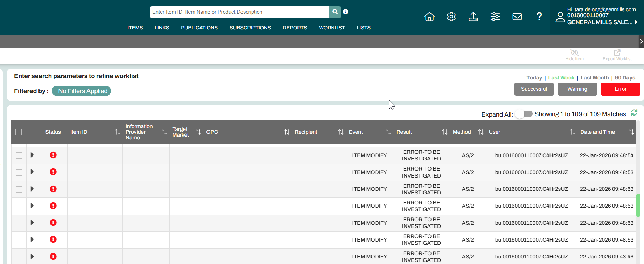Viewport: 644px width, 264px height.
Task: Sort by Information Provider Name column arrows
Action: [x=164, y=132]
